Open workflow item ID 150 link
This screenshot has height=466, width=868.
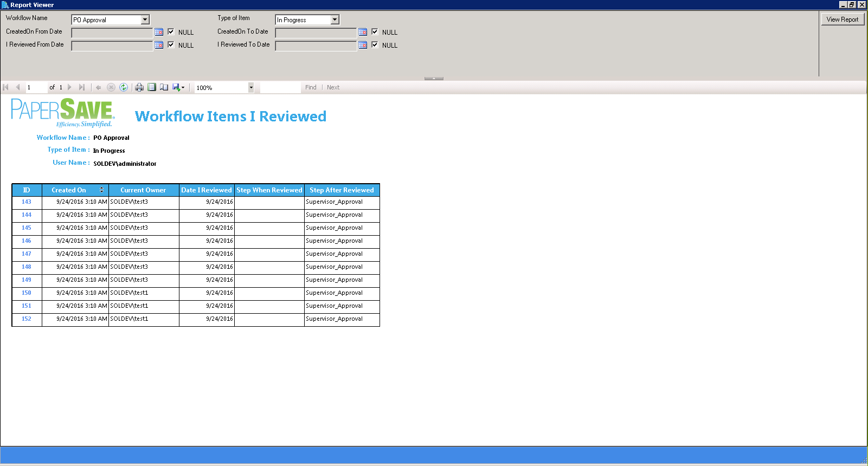pyautogui.click(x=27, y=293)
